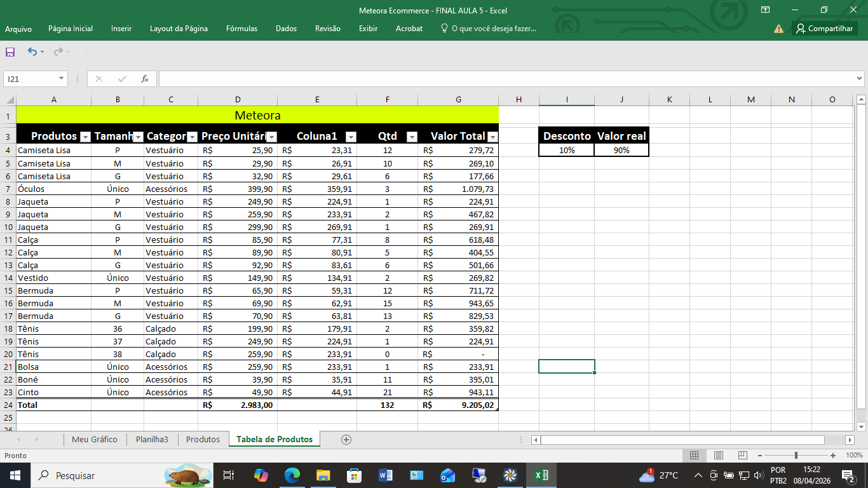868x488 pixels.
Task: Open the Preço Unitário filter dropdown
Action: pyautogui.click(x=271, y=137)
